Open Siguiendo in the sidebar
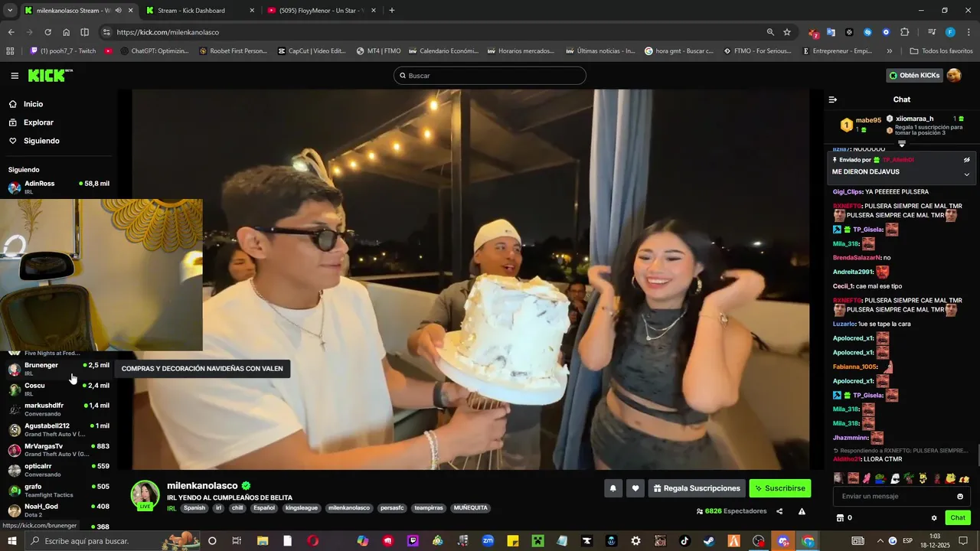 41,141
